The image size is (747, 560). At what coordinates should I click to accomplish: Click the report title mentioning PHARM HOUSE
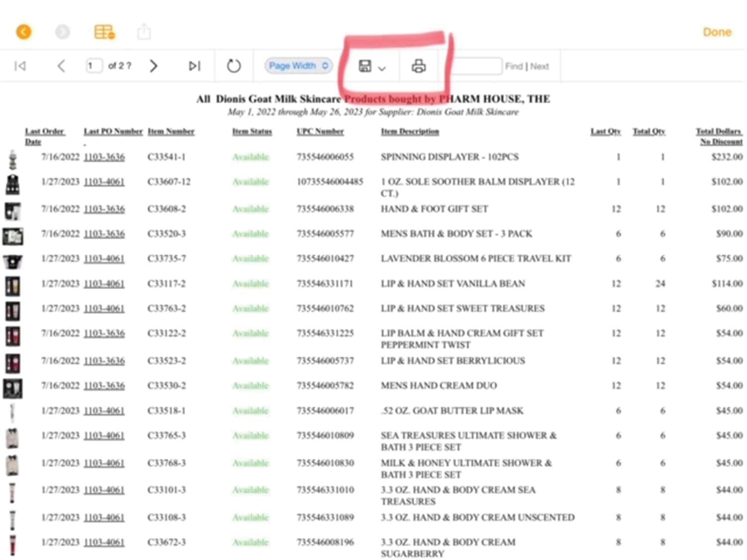point(373,99)
